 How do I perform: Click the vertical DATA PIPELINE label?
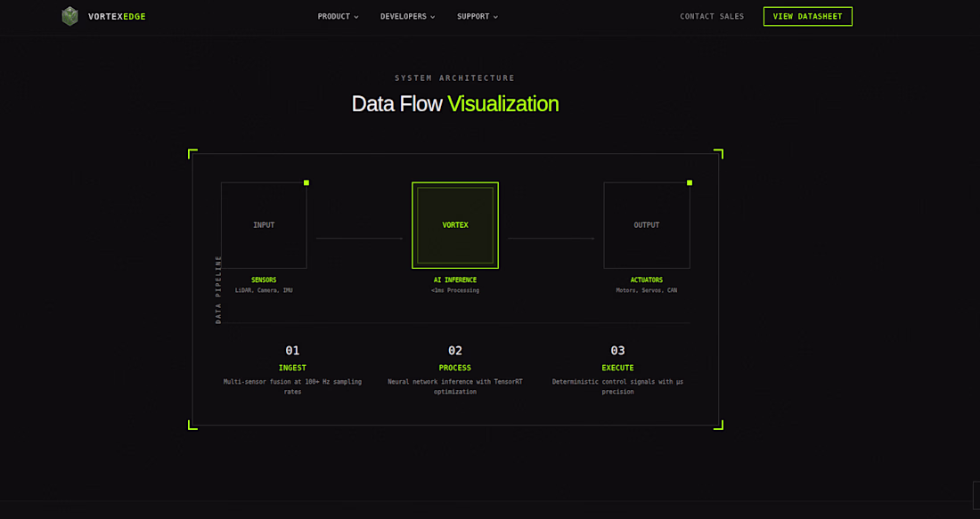(x=218, y=290)
